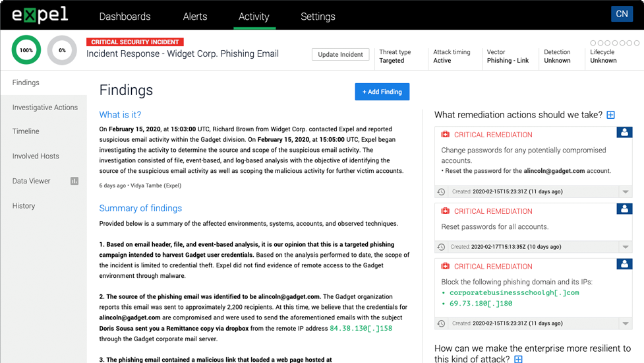
Task: Click assignee icon on block phishing domain card
Action: [x=624, y=264]
